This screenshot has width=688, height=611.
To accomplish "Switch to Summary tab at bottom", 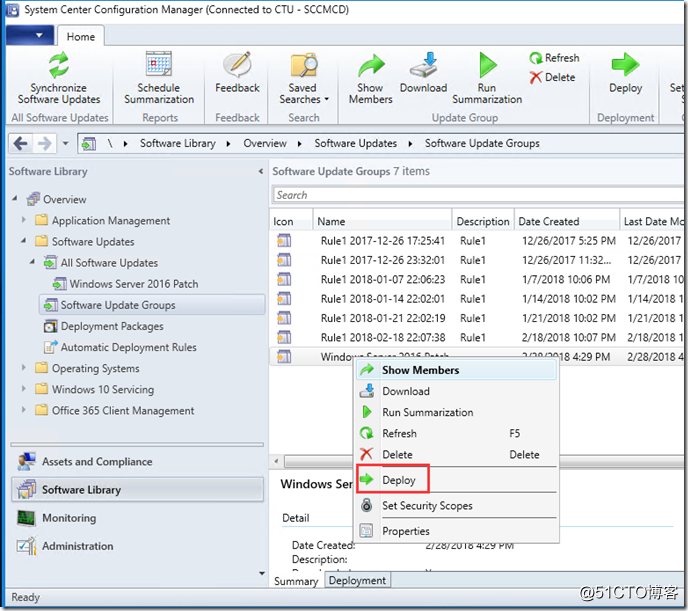I will pos(296,581).
